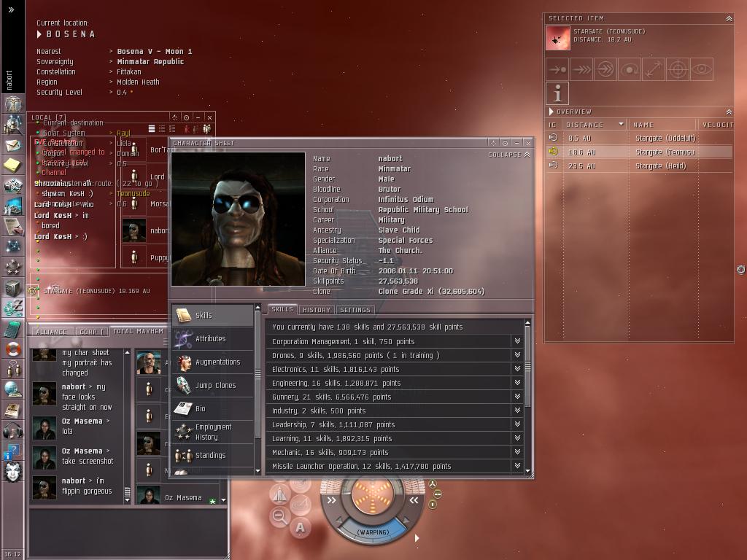747x560 pixels.
Task: Open the calculator icon in the sidebar
Action: pos(13,329)
